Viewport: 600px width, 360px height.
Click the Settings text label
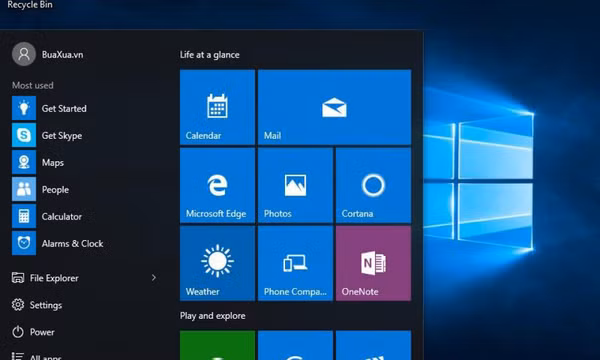(x=46, y=305)
